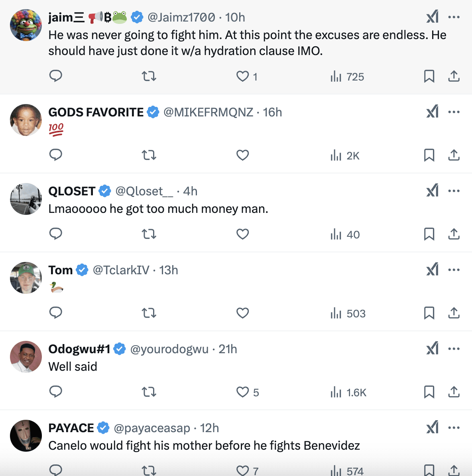The height and width of the screenshot is (476, 472).
Task: View analytics of Odogwu#1's 1.6K views
Action: pos(348,392)
